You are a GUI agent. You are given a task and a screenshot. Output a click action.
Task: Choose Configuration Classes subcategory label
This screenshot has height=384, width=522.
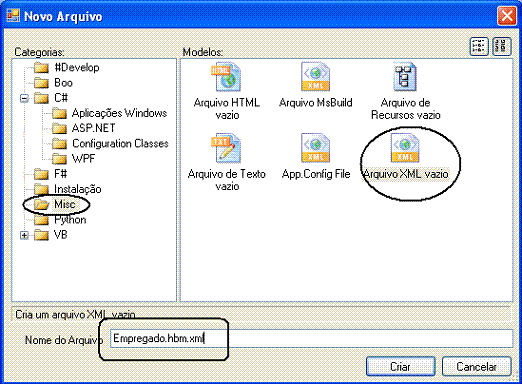120,144
